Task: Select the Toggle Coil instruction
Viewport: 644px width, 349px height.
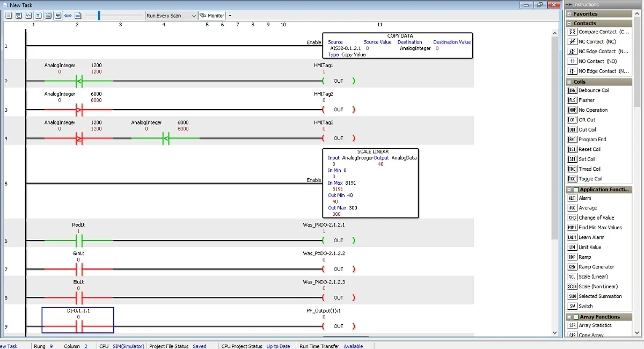Action: (572, 179)
